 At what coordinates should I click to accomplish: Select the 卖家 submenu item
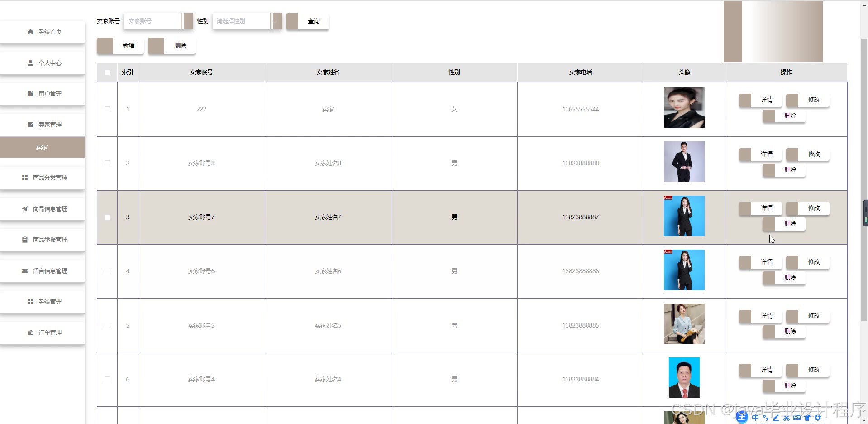[x=42, y=147]
